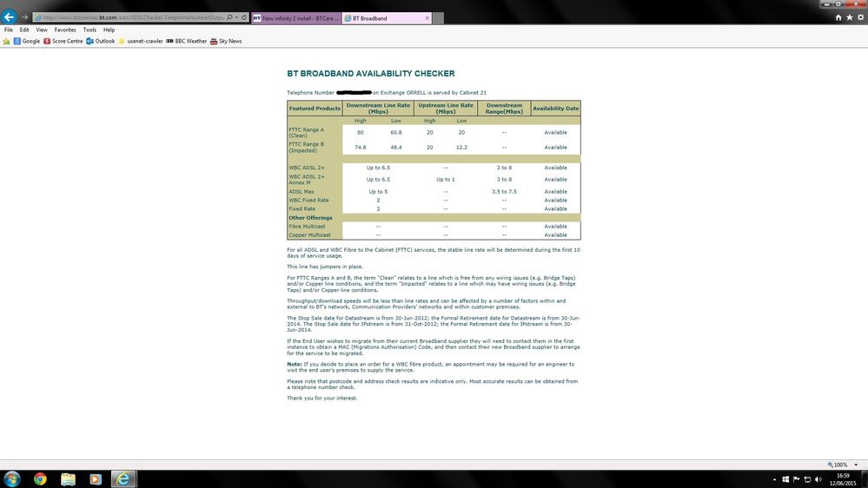Click the Copper Multicast row label
This screenshot has width=868, height=488.
pyautogui.click(x=310, y=235)
